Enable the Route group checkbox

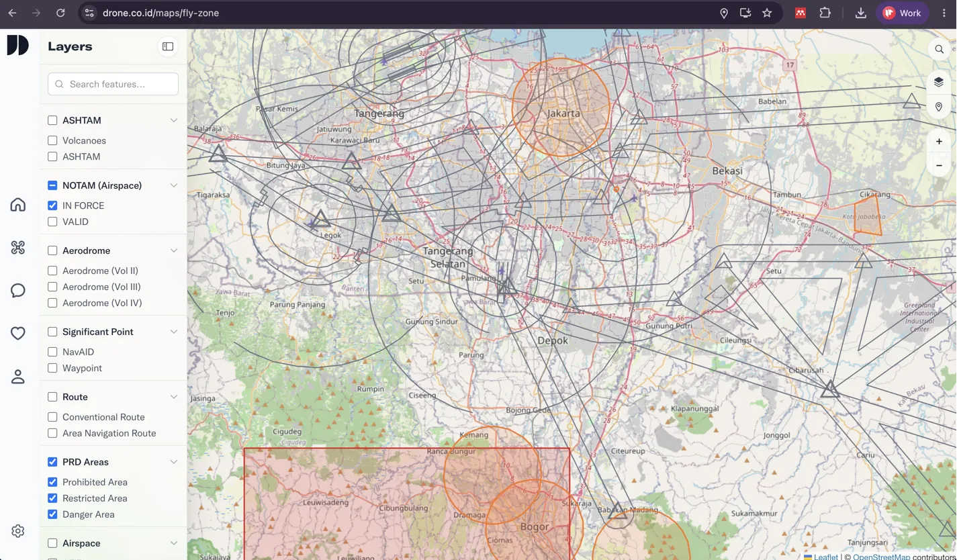click(x=52, y=397)
